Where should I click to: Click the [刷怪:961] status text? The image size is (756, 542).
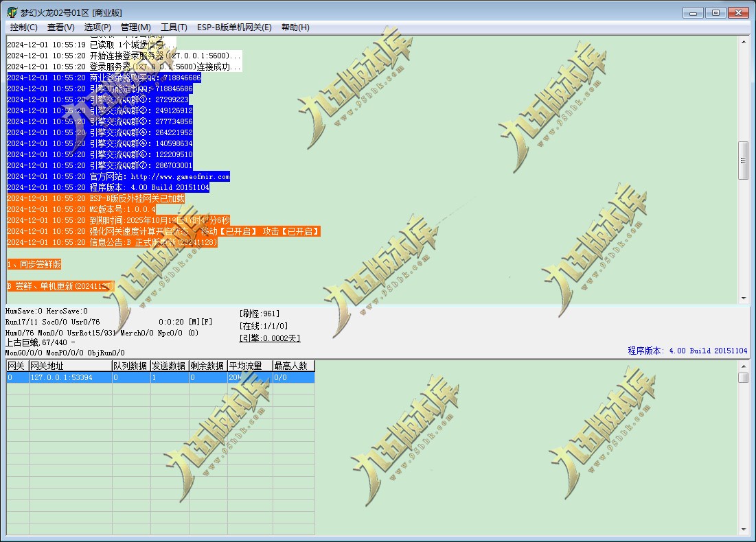point(260,314)
